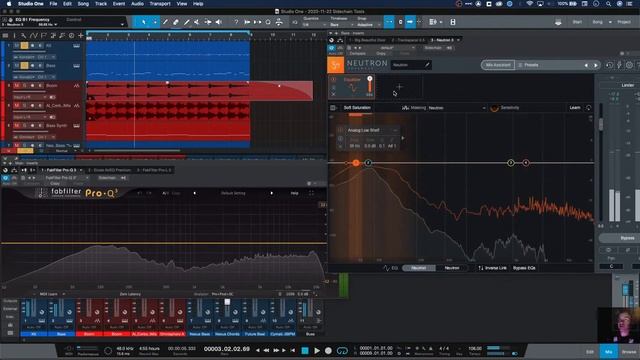Open the Masking source Neutron dropdown
The image size is (640, 360).
point(457,108)
